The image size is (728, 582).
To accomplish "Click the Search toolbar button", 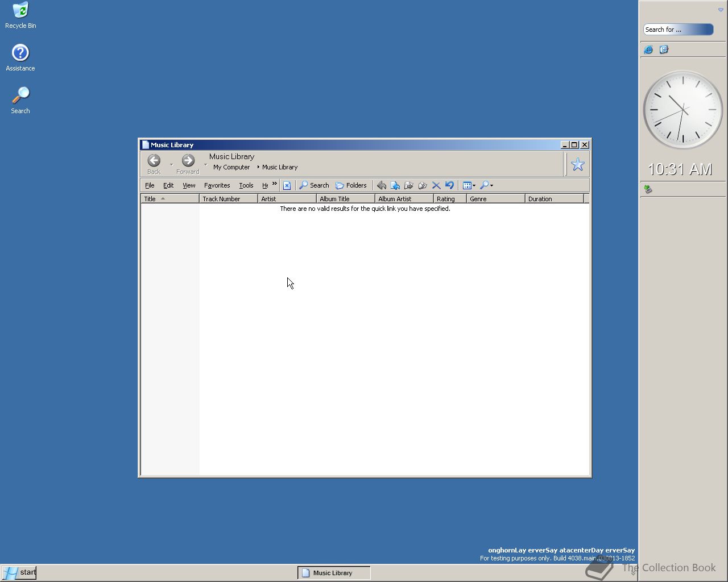I will click(314, 185).
